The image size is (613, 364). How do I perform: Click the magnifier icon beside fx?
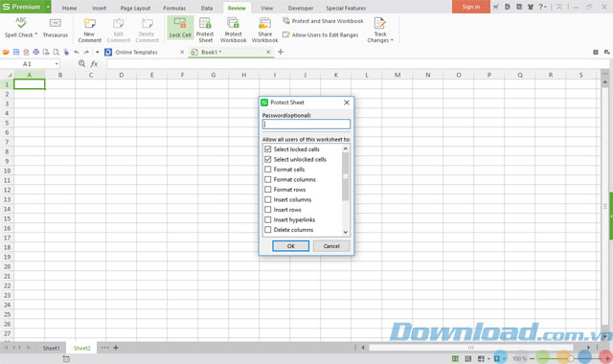pyautogui.click(x=81, y=63)
